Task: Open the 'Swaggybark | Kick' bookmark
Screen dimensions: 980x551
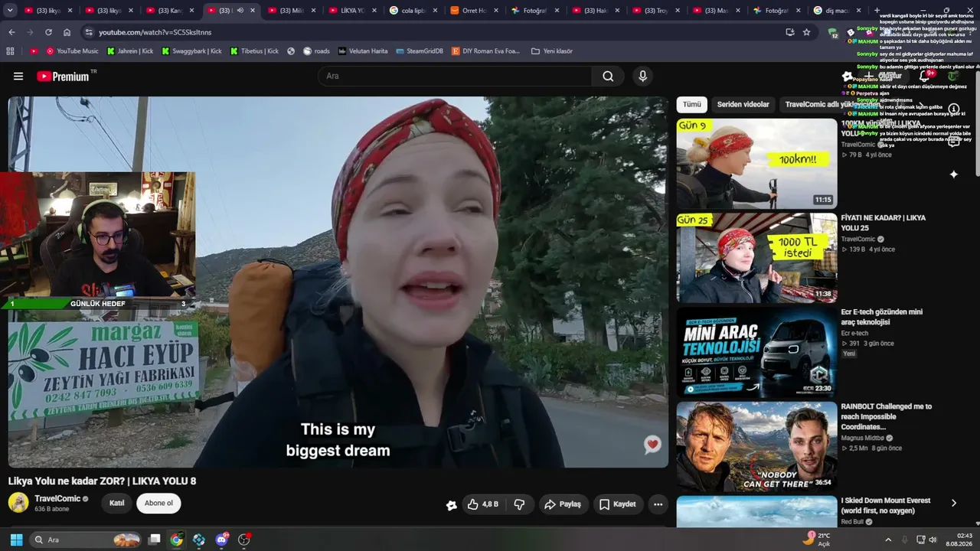Action: pyautogui.click(x=191, y=51)
